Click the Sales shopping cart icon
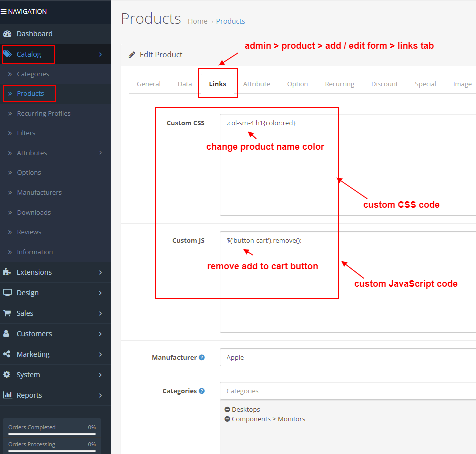This screenshot has height=454, width=476. tap(7, 313)
